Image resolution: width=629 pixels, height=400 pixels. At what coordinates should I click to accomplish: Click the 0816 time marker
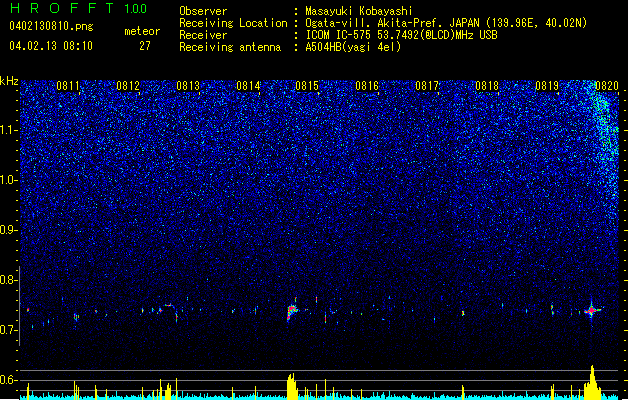367,85
